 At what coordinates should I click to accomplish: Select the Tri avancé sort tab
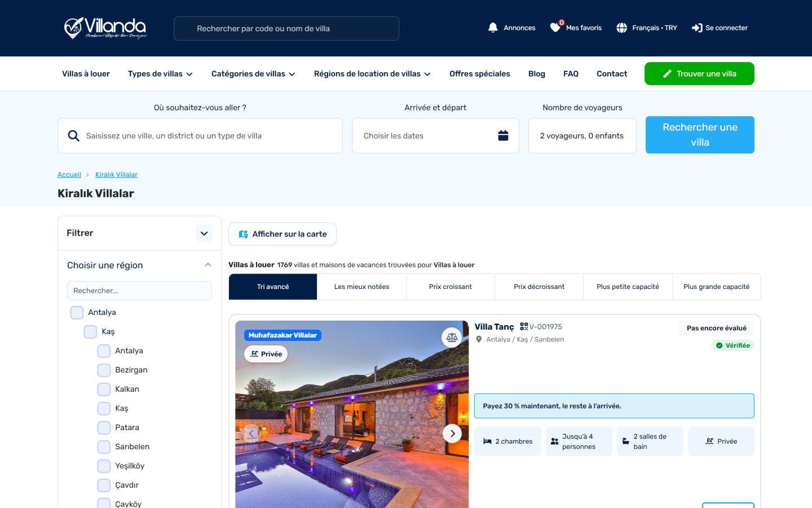point(273,287)
